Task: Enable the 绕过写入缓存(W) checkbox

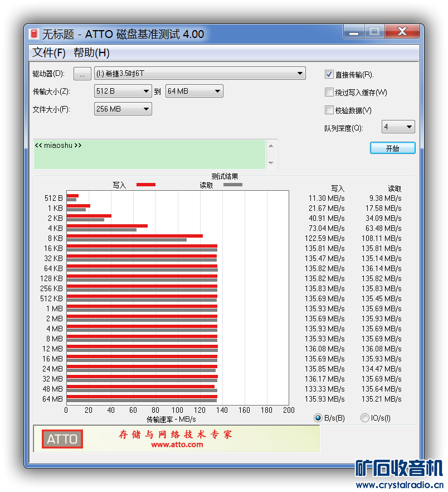Action: (329, 92)
